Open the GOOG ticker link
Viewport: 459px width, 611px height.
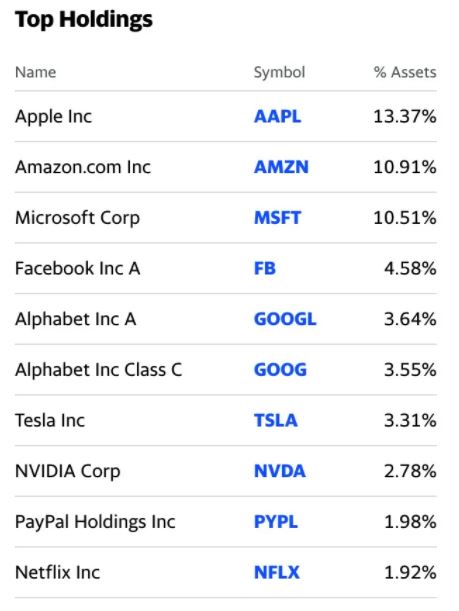tap(281, 370)
